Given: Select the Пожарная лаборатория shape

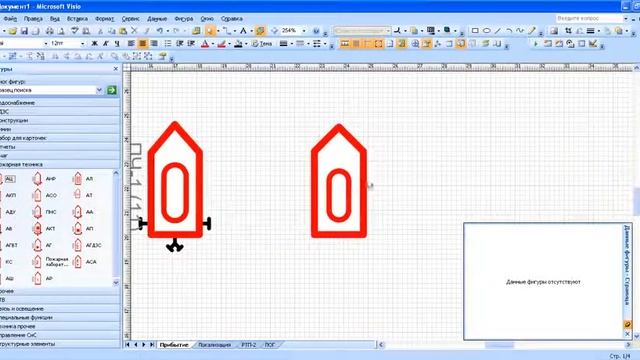Looking at the screenshot, I should [50, 262].
